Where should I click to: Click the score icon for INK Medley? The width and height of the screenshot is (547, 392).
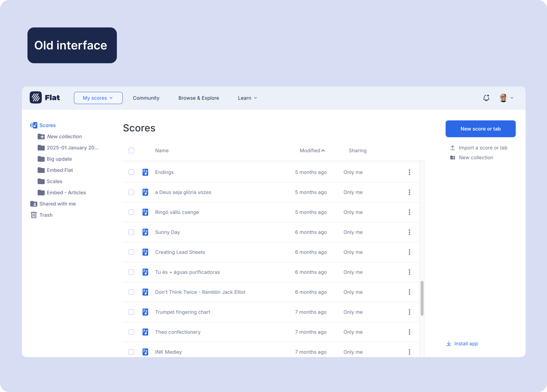pyautogui.click(x=145, y=352)
